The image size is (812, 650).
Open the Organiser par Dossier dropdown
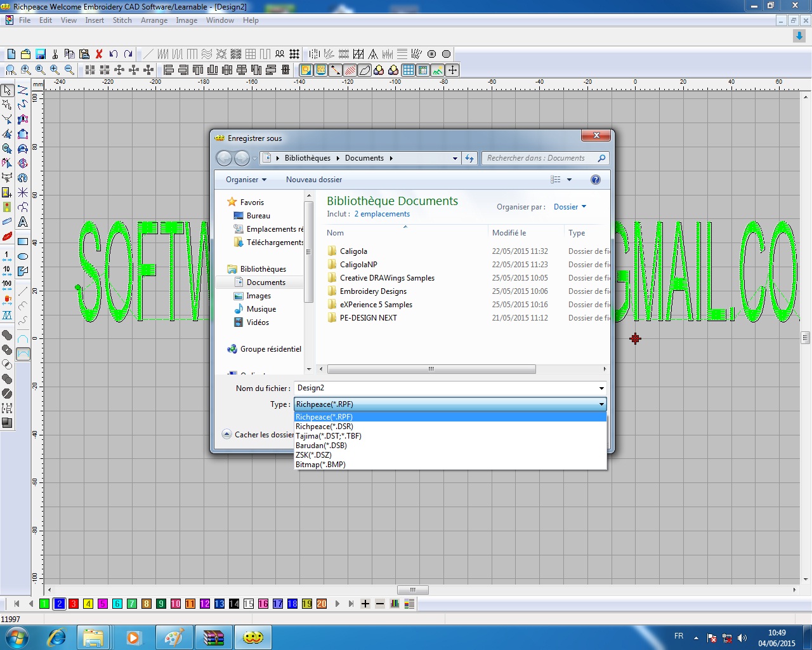[x=570, y=207]
